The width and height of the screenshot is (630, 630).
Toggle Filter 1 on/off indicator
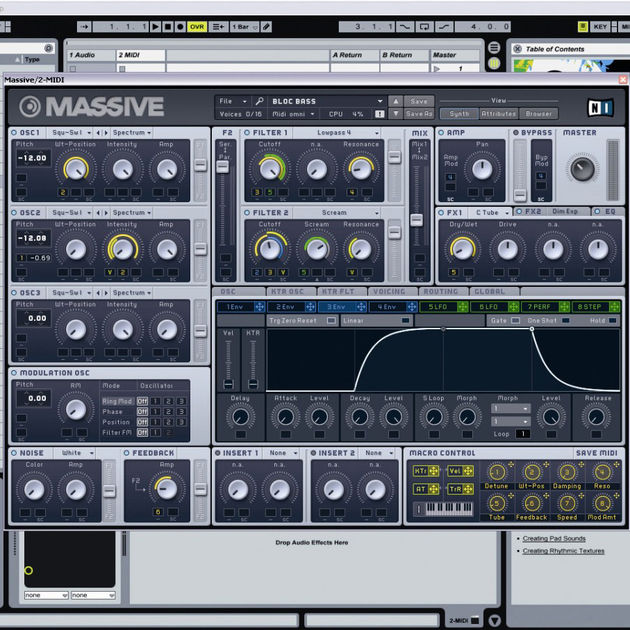pos(247,132)
